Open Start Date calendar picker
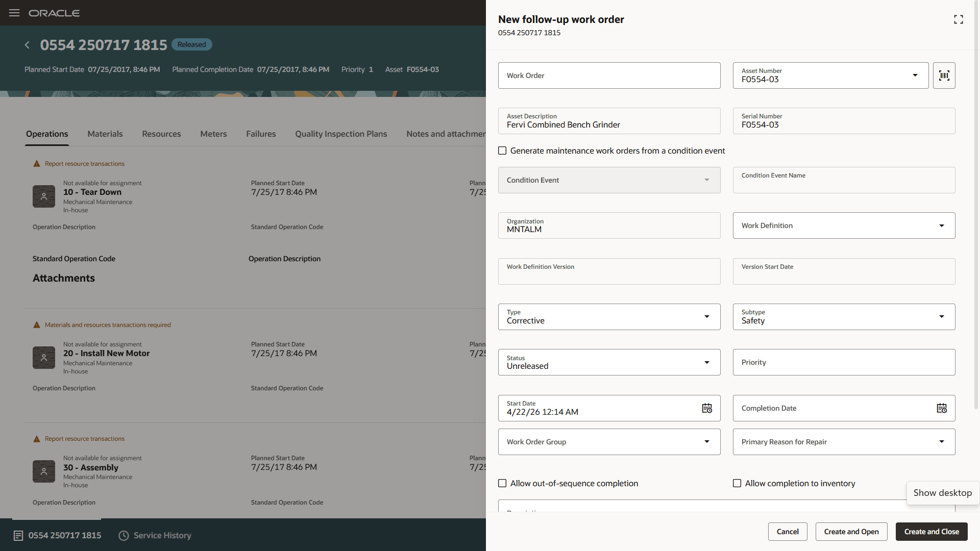The width and height of the screenshot is (980, 551). point(707,408)
